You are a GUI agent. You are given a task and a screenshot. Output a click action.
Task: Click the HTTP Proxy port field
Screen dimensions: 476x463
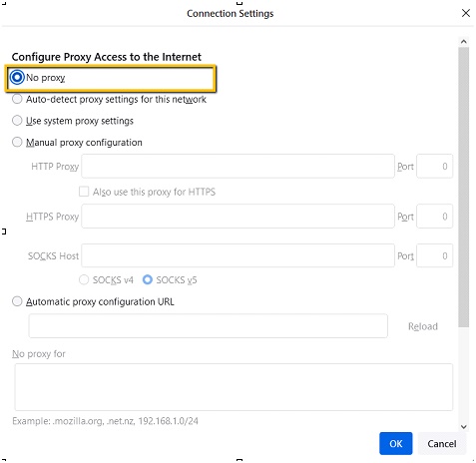434,166
